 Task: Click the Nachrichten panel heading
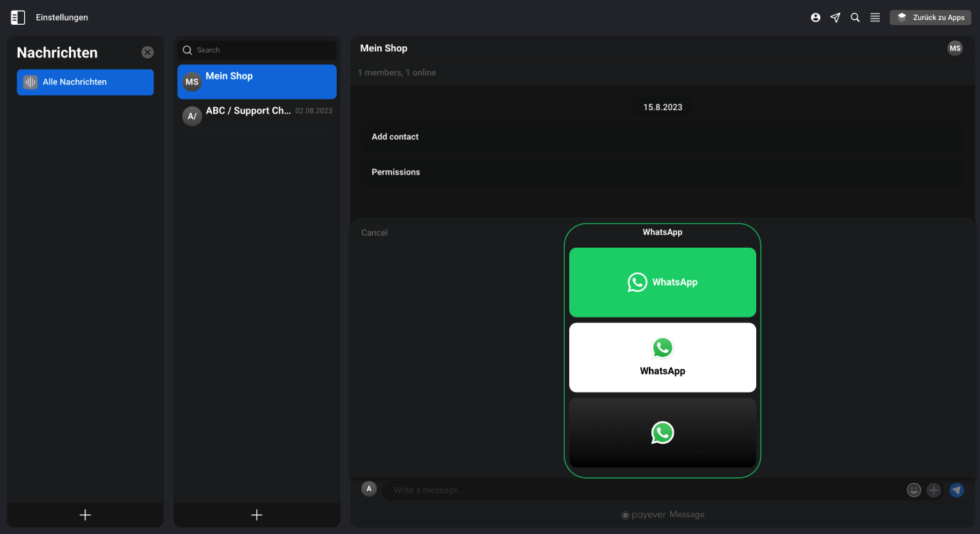tap(57, 53)
